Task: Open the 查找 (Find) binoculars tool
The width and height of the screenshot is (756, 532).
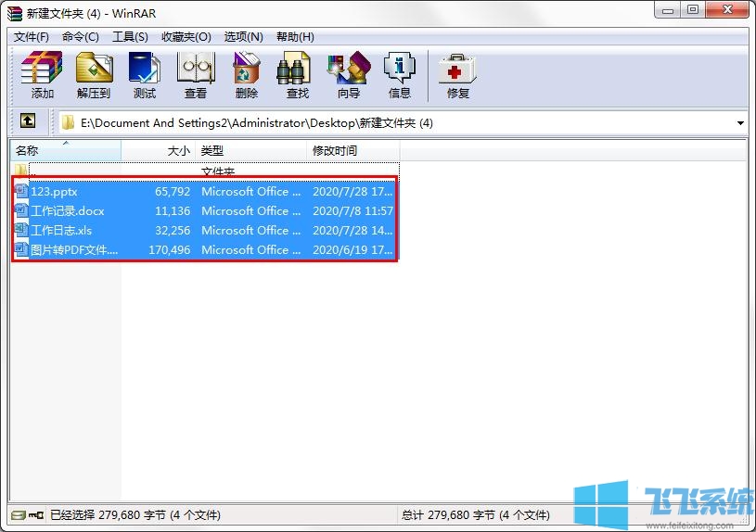Action: [x=297, y=75]
